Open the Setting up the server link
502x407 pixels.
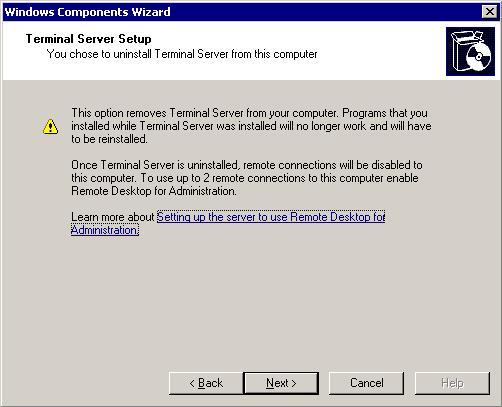point(271,217)
